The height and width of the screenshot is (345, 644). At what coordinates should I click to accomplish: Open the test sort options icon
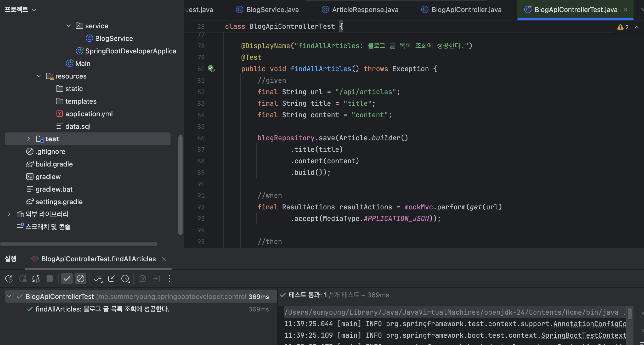[98, 279]
